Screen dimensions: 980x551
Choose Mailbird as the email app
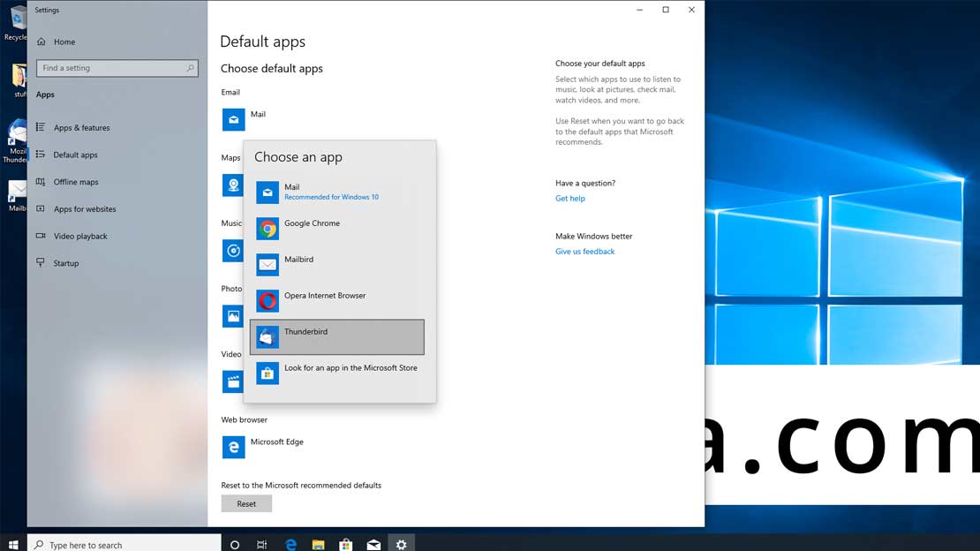point(337,265)
